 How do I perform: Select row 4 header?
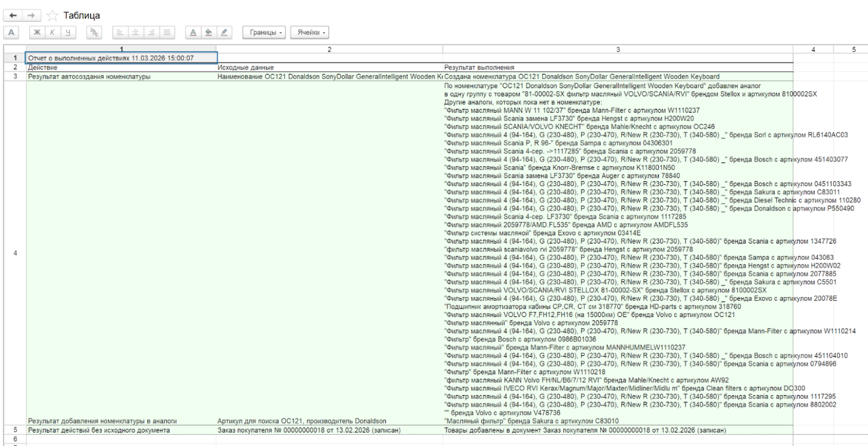click(x=15, y=253)
